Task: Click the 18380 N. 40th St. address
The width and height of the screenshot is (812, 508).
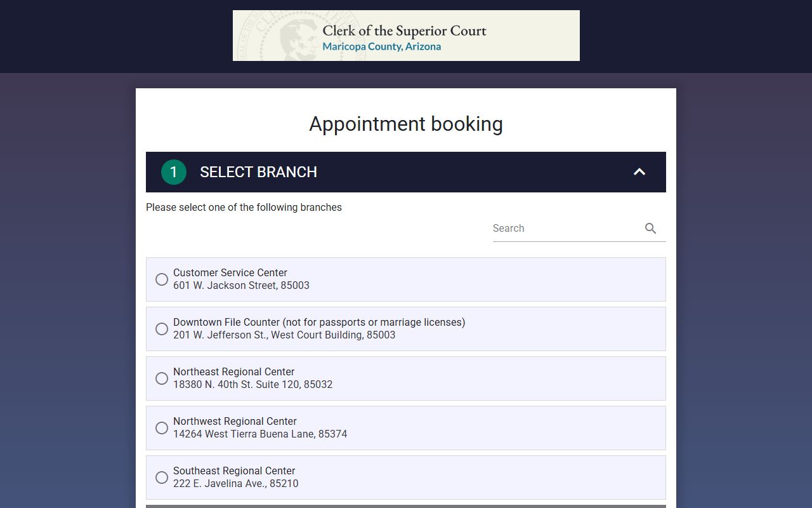Action: [252, 385]
